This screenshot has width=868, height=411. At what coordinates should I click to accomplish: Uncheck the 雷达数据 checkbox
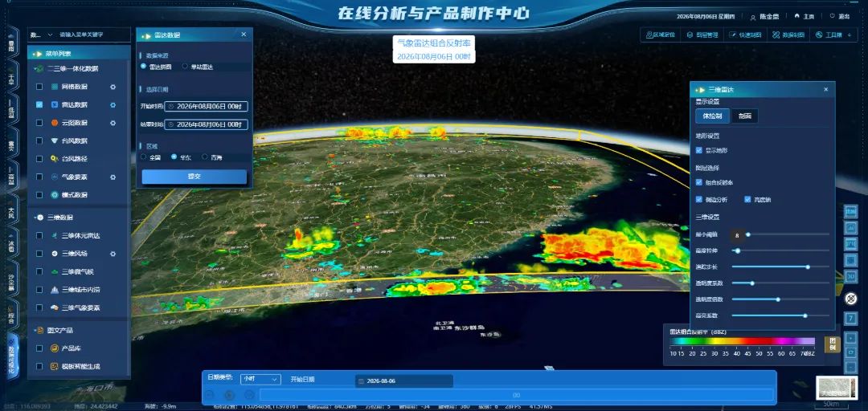pyautogui.click(x=39, y=104)
